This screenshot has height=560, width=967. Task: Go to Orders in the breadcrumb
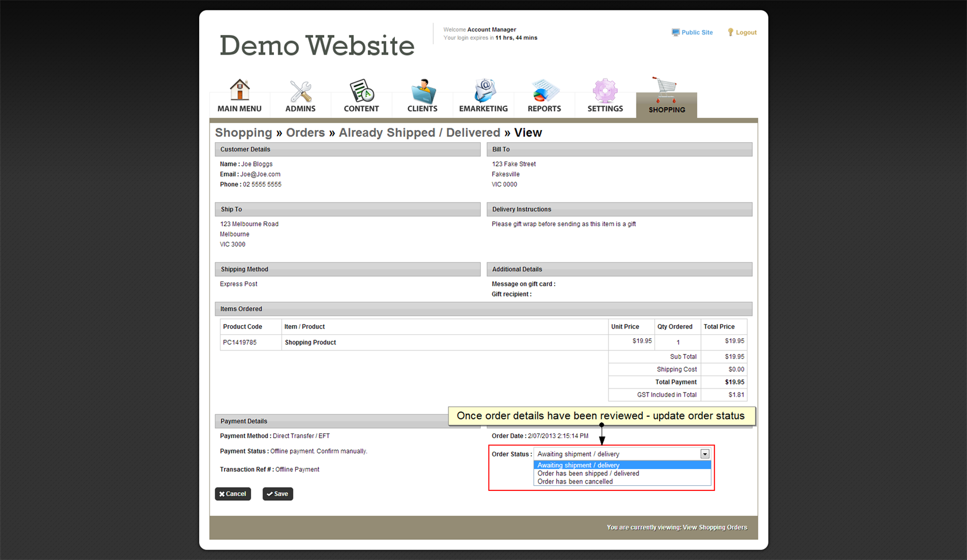[x=305, y=133]
